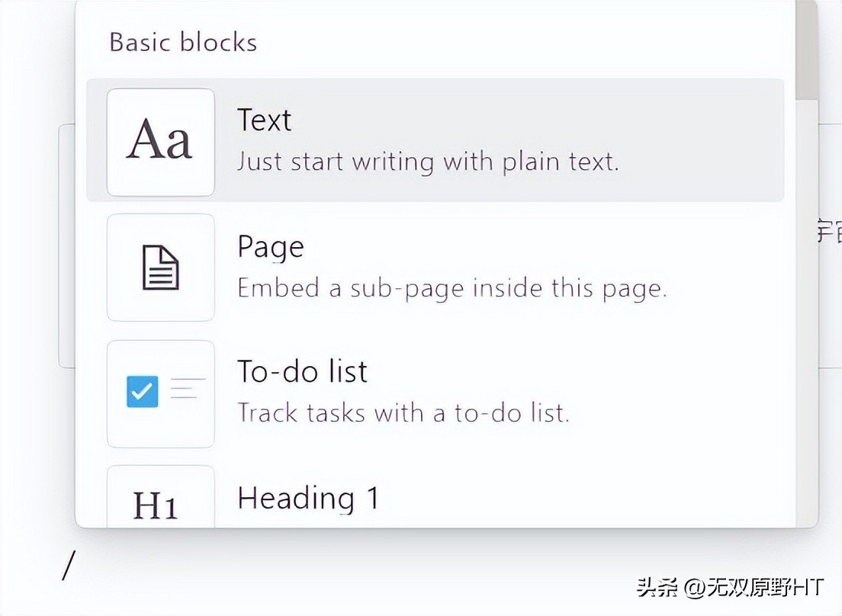Click the 'Just start writing with plain text' description
842x616 pixels.
tap(429, 162)
